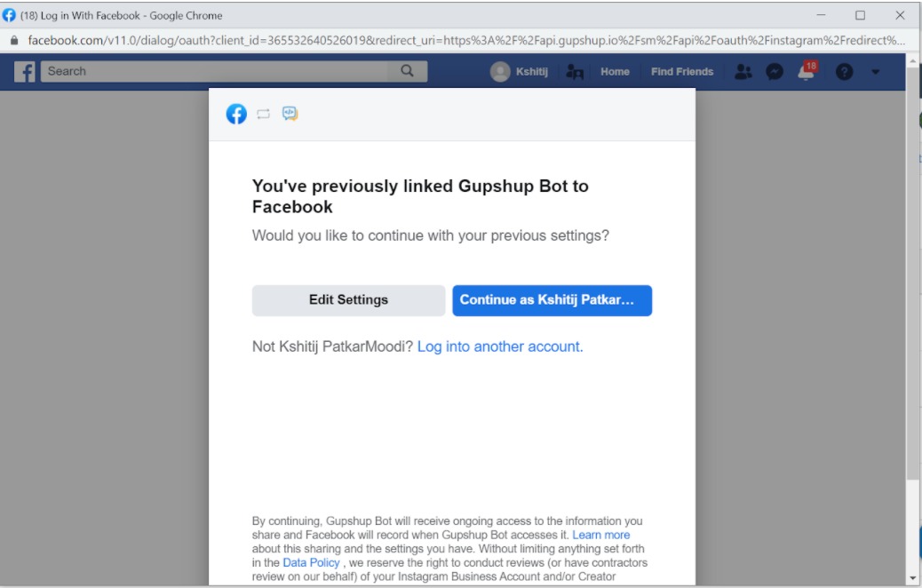Click the URL in the address bar

point(466,41)
